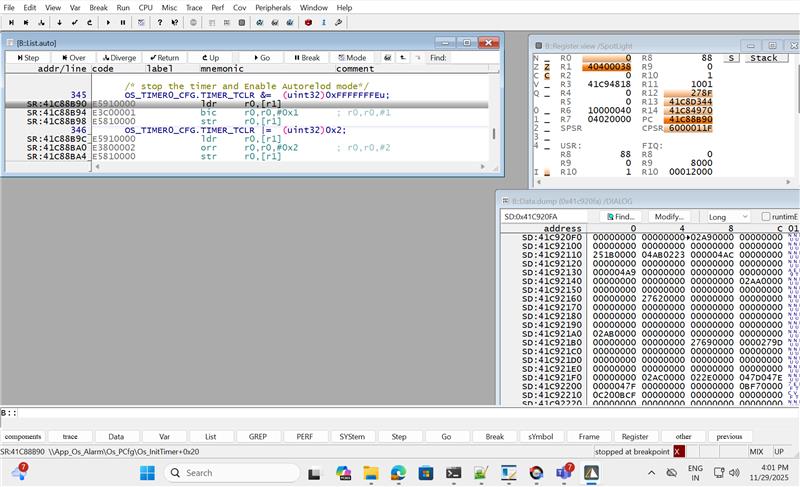800x487 pixels.
Task: Open help with the question mark icon
Action: (x=160, y=22)
